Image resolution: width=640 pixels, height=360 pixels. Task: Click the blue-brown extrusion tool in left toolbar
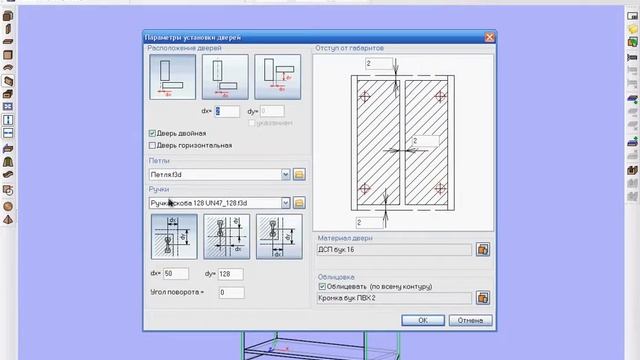[8, 149]
